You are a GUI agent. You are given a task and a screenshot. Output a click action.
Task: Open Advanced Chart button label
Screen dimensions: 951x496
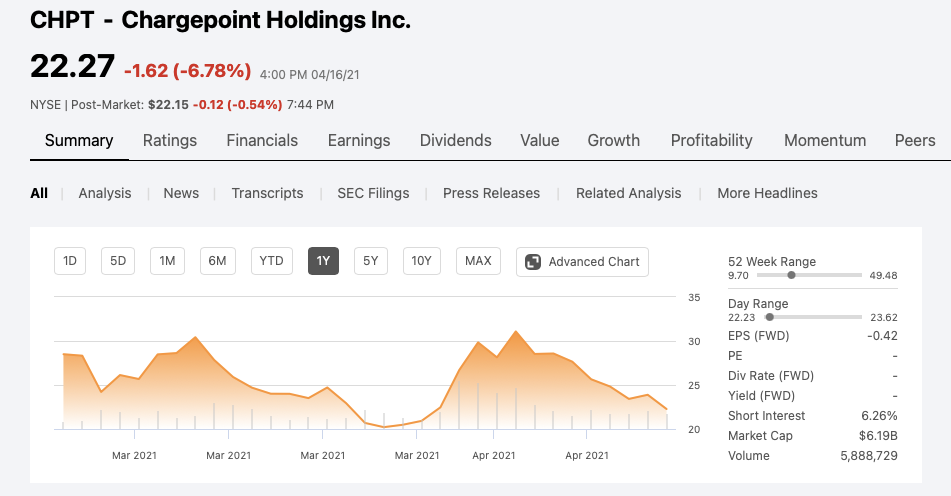pyautogui.click(x=594, y=262)
